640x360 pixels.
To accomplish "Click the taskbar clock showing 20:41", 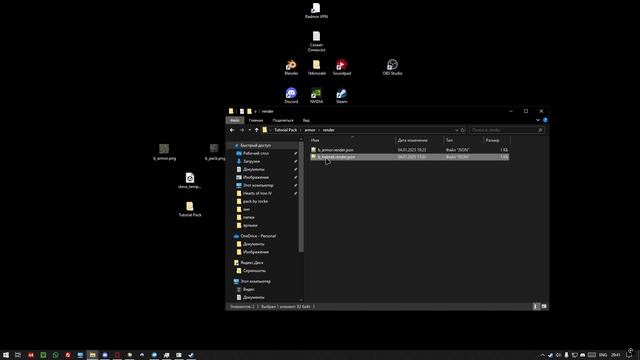I will pos(616,355).
